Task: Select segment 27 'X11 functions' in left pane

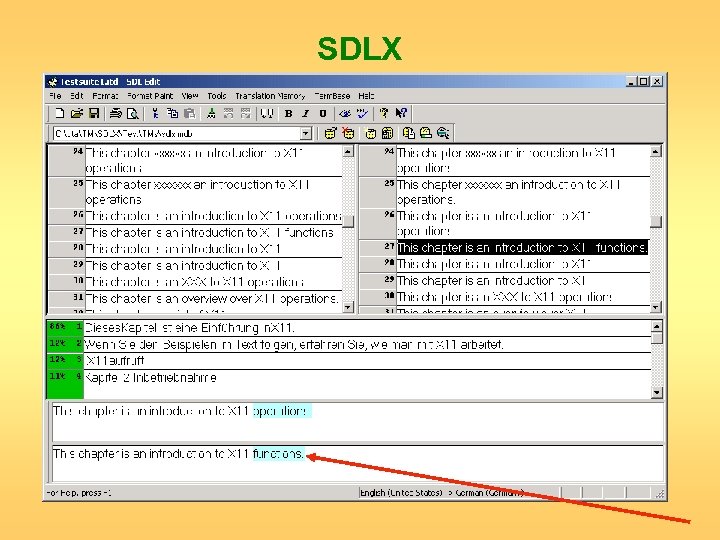Action: (x=214, y=232)
